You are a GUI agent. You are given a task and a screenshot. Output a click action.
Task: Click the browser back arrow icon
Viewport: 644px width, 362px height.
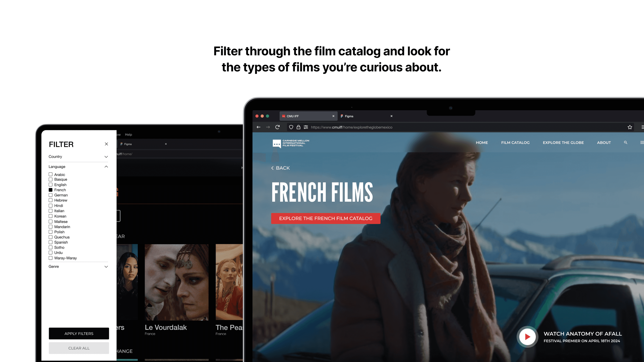click(x=258, y=127)
